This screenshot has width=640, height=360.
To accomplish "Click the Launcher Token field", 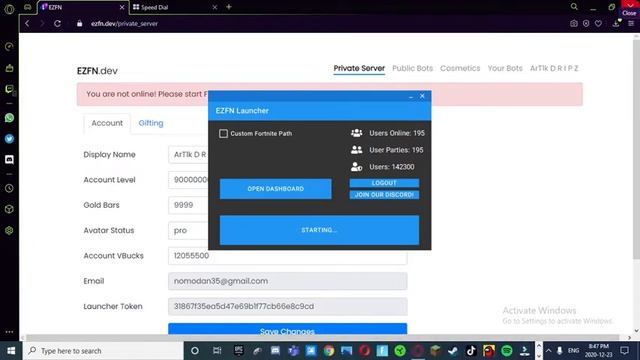I will [287, 307].
